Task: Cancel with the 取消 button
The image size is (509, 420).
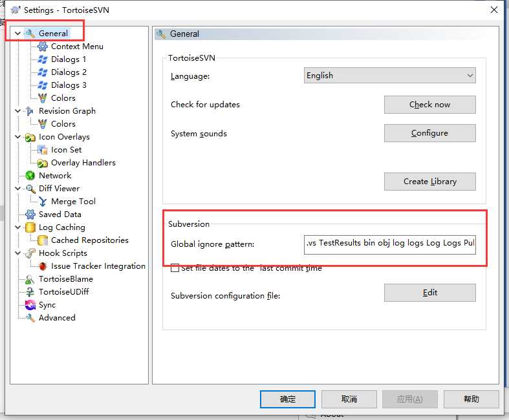Action: [x=349, y=399]
